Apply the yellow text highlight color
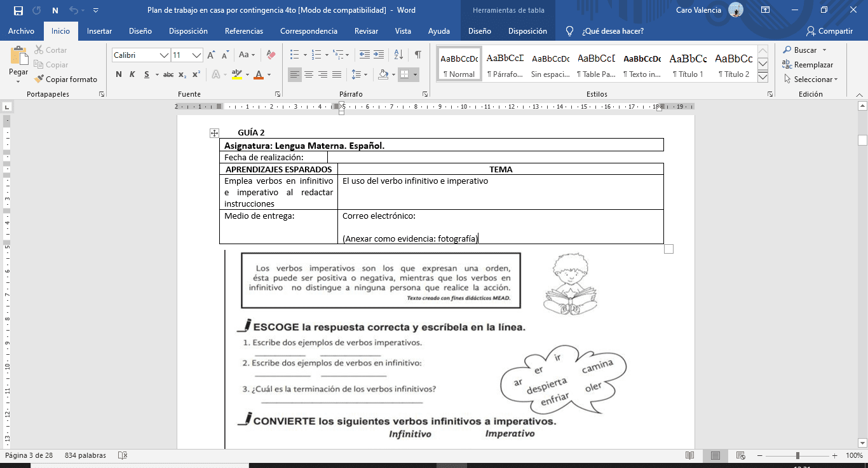The width and height of the screenshot is (868, 468). (x=237, y=75)
